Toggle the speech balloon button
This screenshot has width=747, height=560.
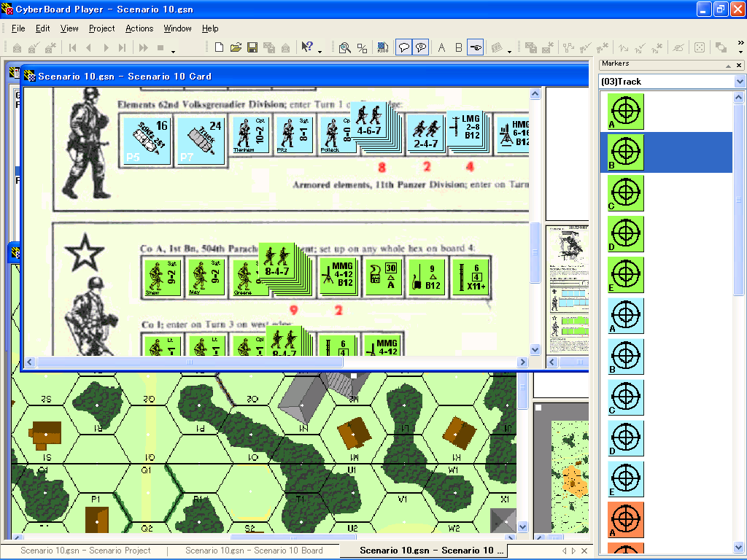pyautogui.click(x=404, y=47)
